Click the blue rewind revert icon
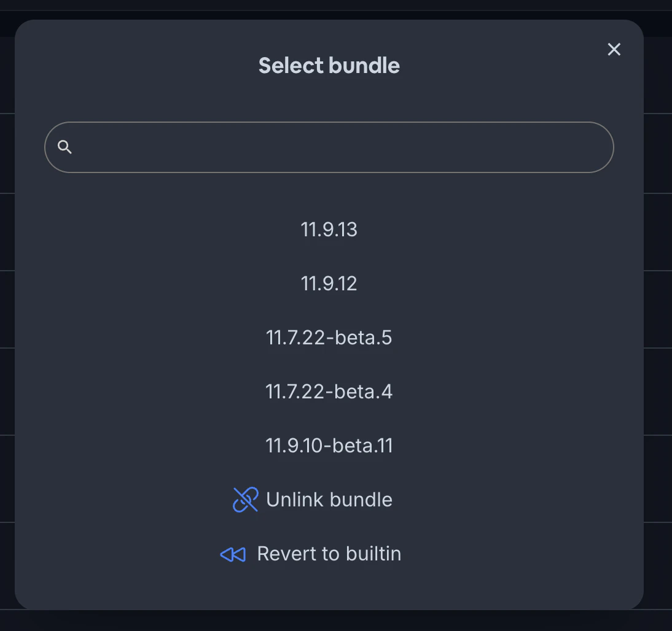This screenshot has height=631, width=672. point(232,554)
